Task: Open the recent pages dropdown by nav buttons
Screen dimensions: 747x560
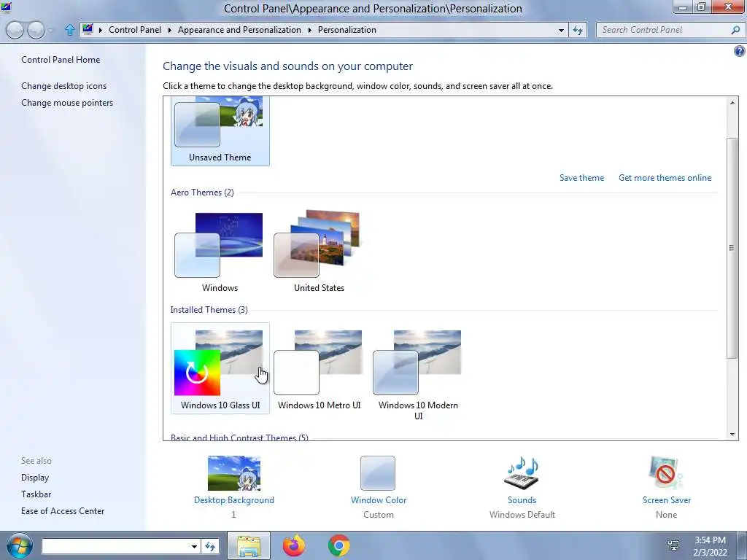Action: [x=51, y=31]
